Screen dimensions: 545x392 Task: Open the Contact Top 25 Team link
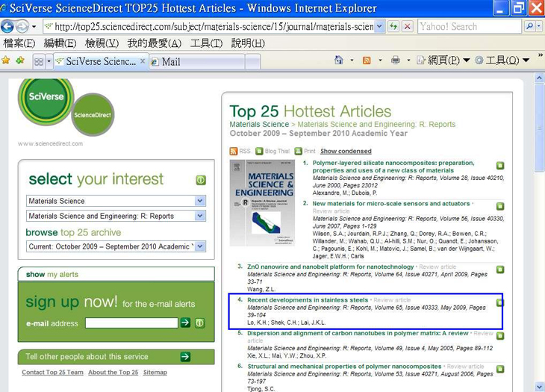point(52,372)
